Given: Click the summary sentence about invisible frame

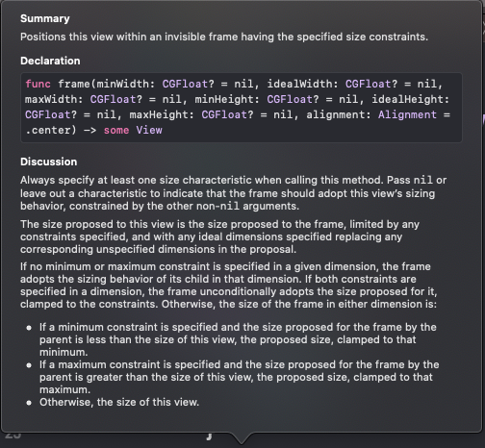Looking at the screenshot, I should click(x=224, y=37).
